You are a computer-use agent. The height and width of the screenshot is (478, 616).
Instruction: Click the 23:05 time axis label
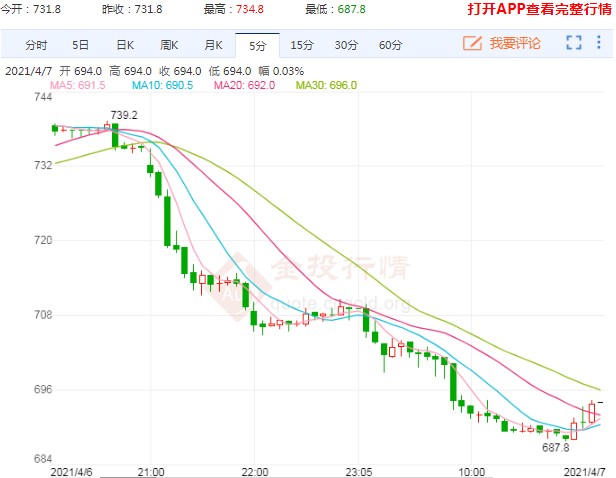click(x=358, y=472)
